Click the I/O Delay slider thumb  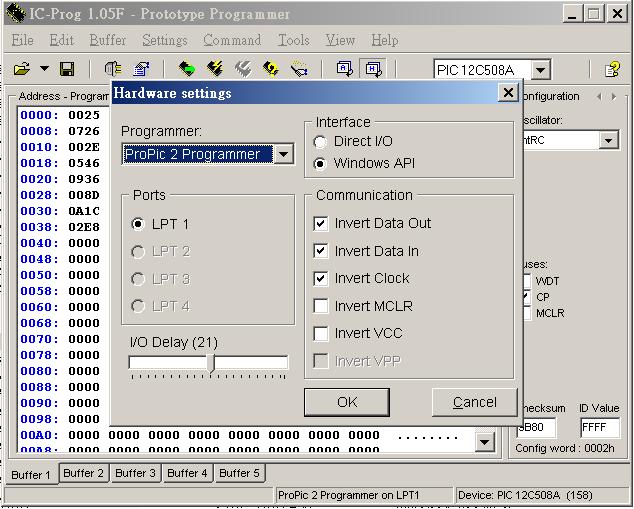(x=211, y=363)
